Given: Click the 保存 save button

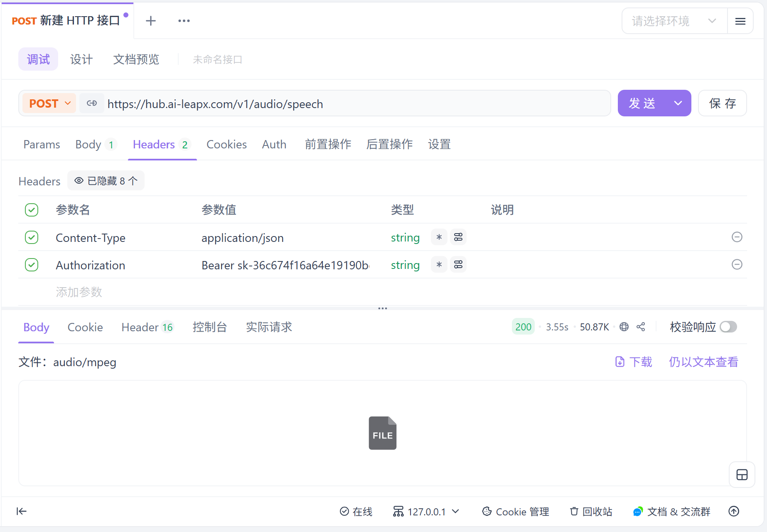Looking at the screenshot, I should (x=723, y=103).
